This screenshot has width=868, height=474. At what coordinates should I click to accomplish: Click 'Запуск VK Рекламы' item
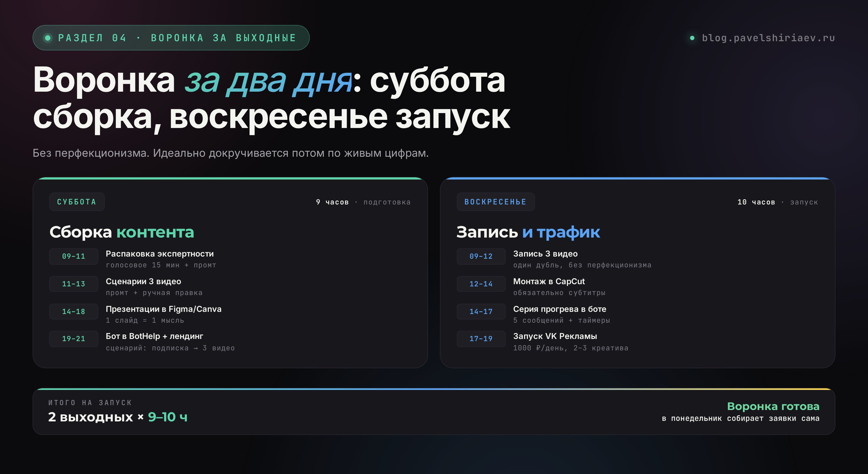click(x=555, y=336)
